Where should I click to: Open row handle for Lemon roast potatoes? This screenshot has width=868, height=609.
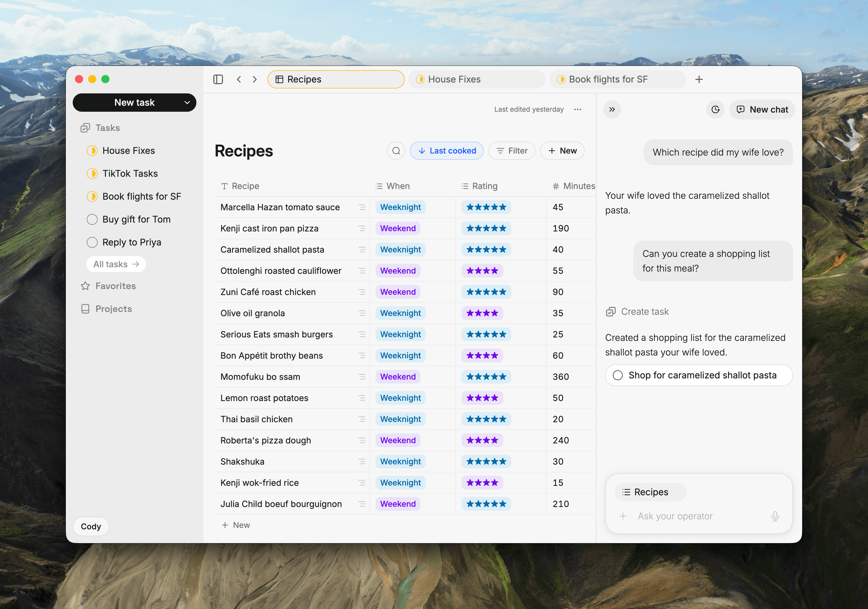click(362, 398)
